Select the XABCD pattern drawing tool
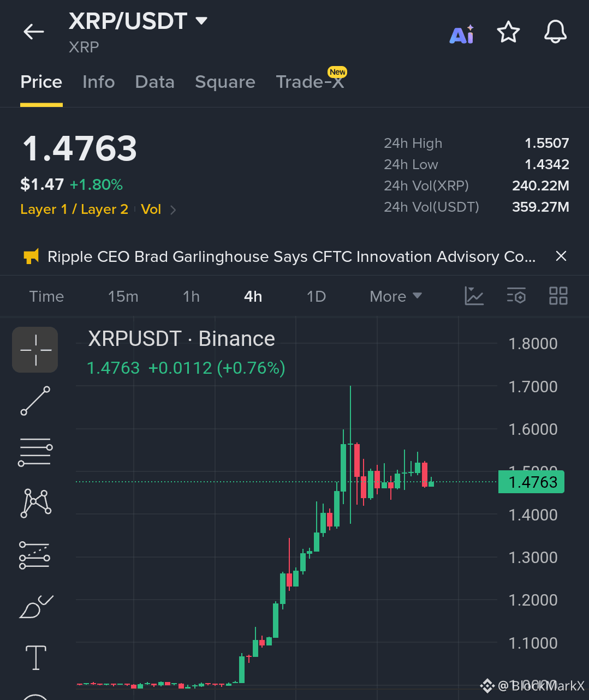 point(35,502)
